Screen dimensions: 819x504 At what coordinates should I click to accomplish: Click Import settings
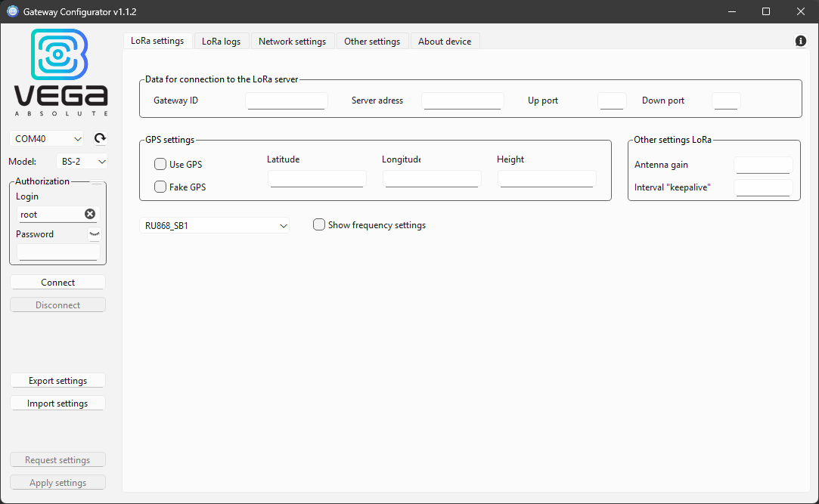pos(57,403)
